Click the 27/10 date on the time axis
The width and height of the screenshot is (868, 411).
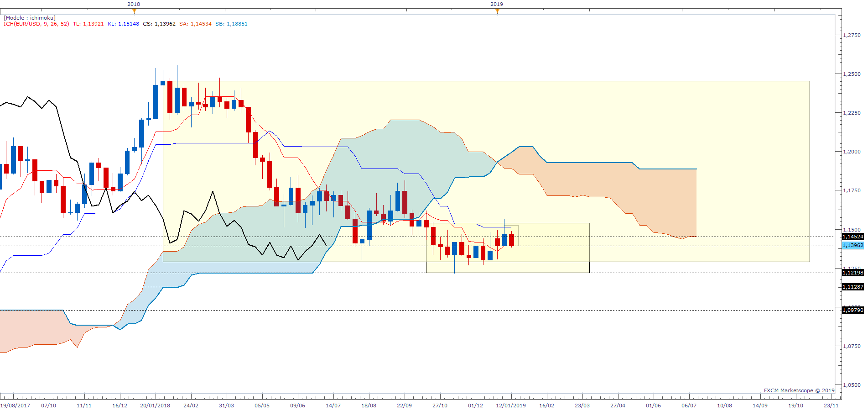pos(440,406)
